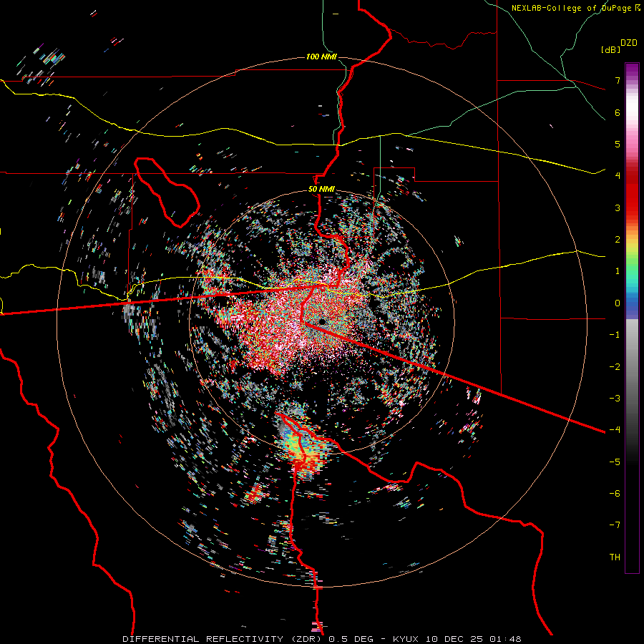Click the 0 value on color scale
Viewport: 644px width, 644px height.
618,303
